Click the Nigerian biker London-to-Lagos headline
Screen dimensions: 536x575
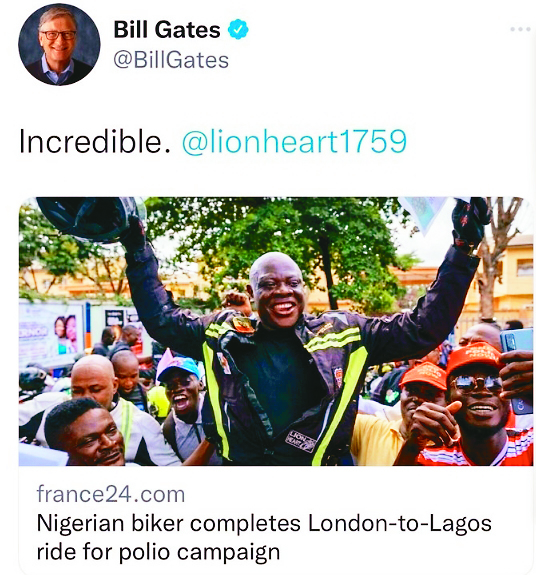coord(264,523)
